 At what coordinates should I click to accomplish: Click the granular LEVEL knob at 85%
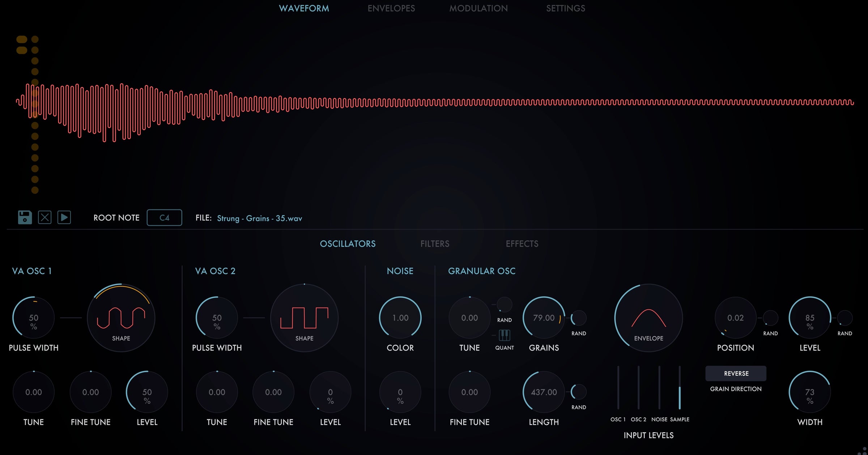(x=810, y=318)
